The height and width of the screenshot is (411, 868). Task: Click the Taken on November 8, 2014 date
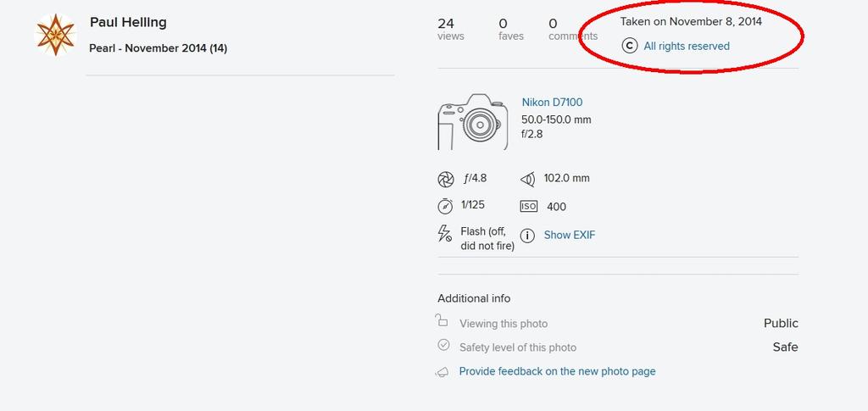coord(691,22)
